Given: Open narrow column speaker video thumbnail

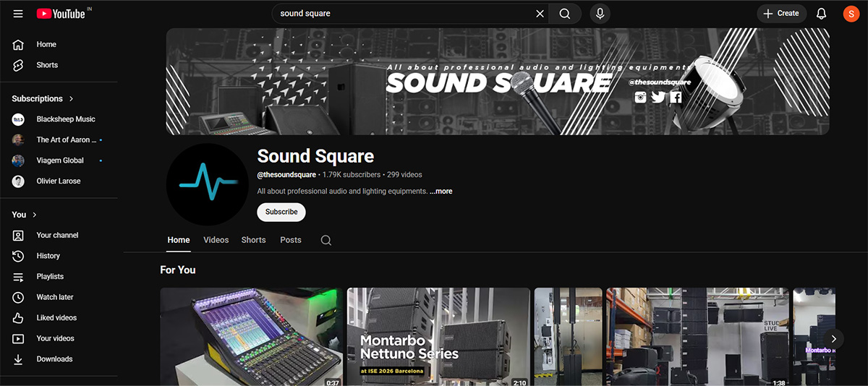Looking at the screenshot, I should click(569, 337).
